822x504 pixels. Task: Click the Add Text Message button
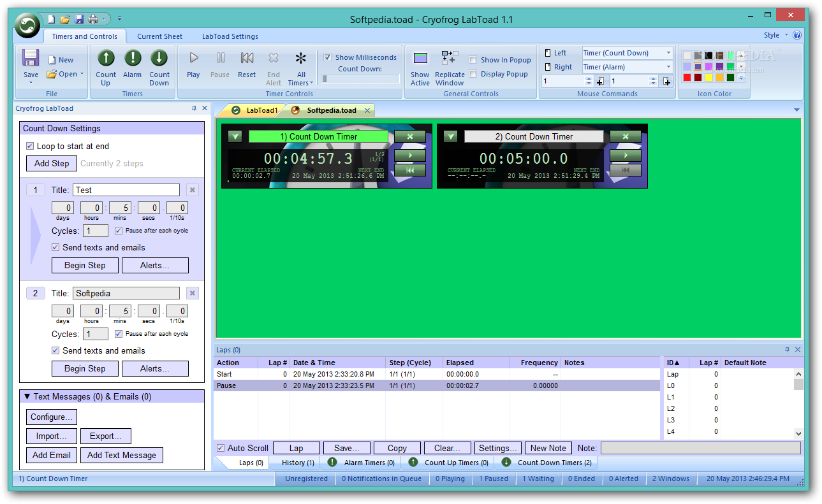pyautogui.click(x=122, y=455)
